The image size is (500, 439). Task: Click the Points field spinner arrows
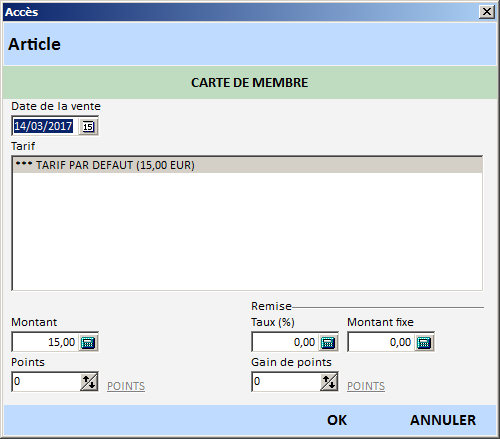point(89,382)
